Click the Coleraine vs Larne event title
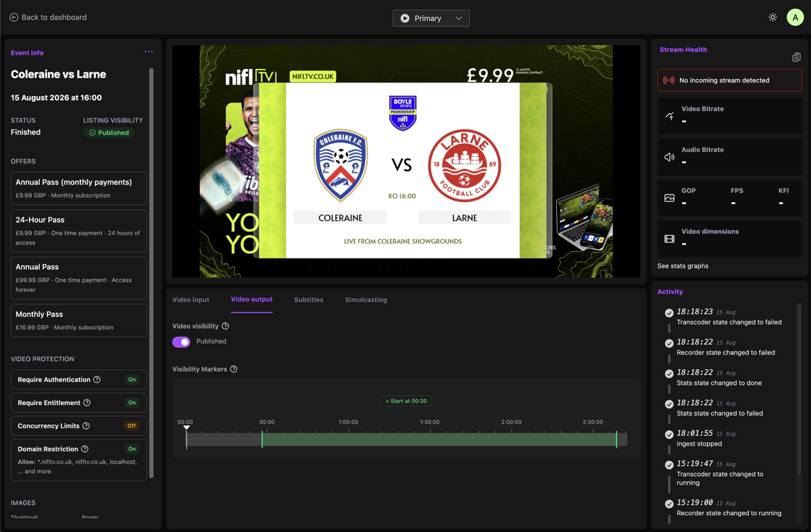 pyautogui.click(x=58, y=74)
